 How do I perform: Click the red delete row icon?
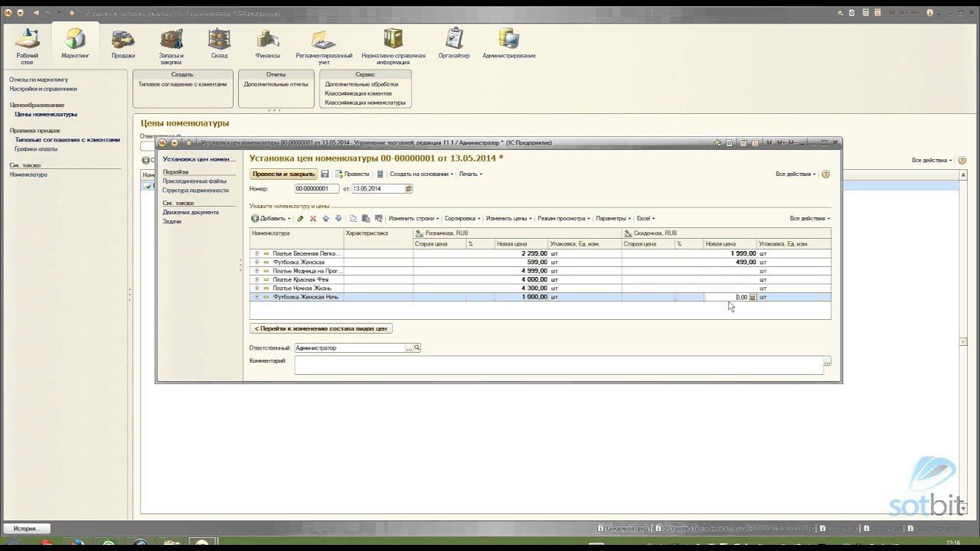coord(312,219)
